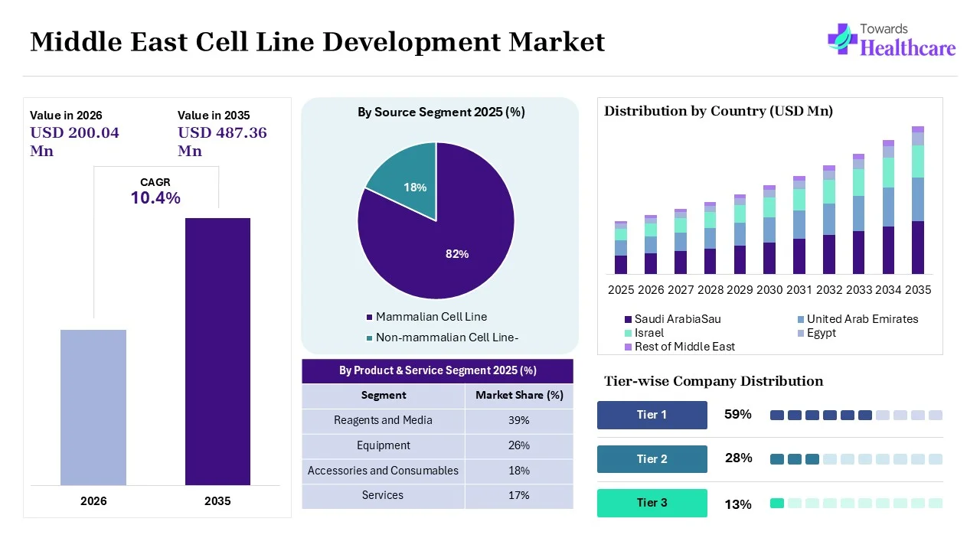This screenshot has height=551, width=980.
Task: Click the Tier 2 progress indicator
Action: tap(856, 459)
